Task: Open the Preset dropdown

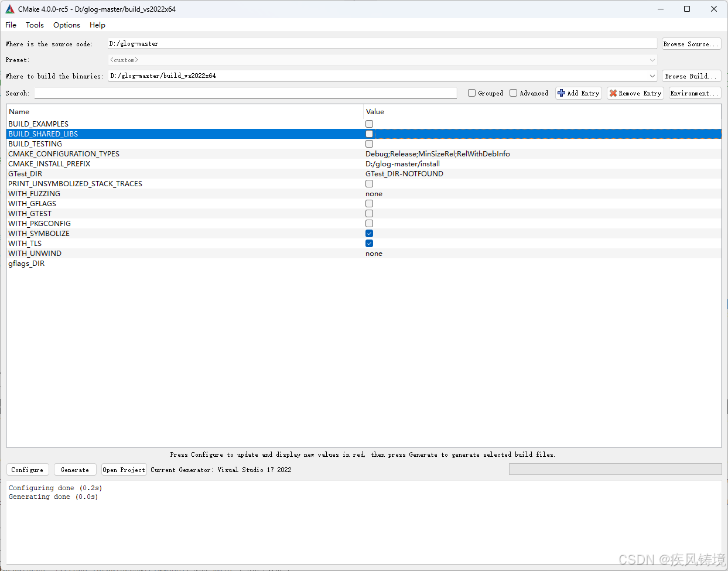Action: coord(382,60)
